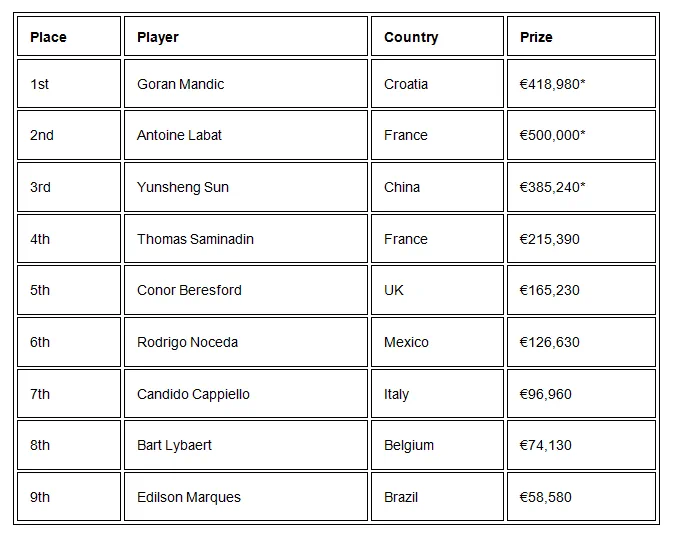678x542 pixels.
Task: Click the €418,980* prize amount
Action: (552, 84)
